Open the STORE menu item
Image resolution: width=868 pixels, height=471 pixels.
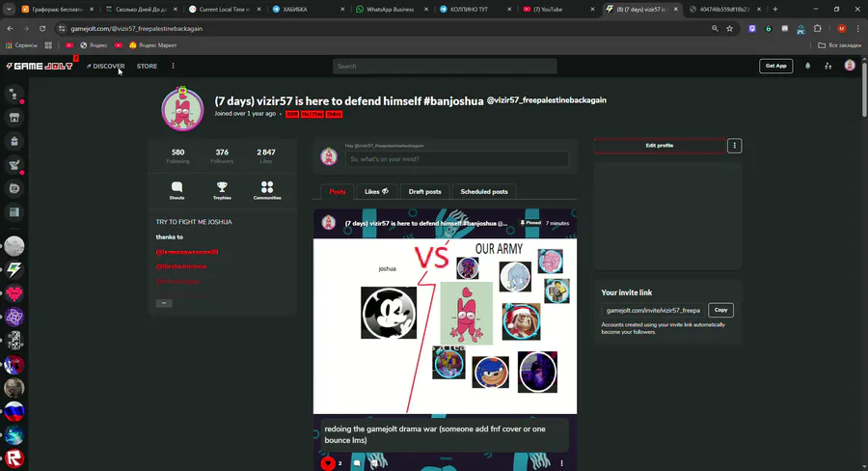147,66
